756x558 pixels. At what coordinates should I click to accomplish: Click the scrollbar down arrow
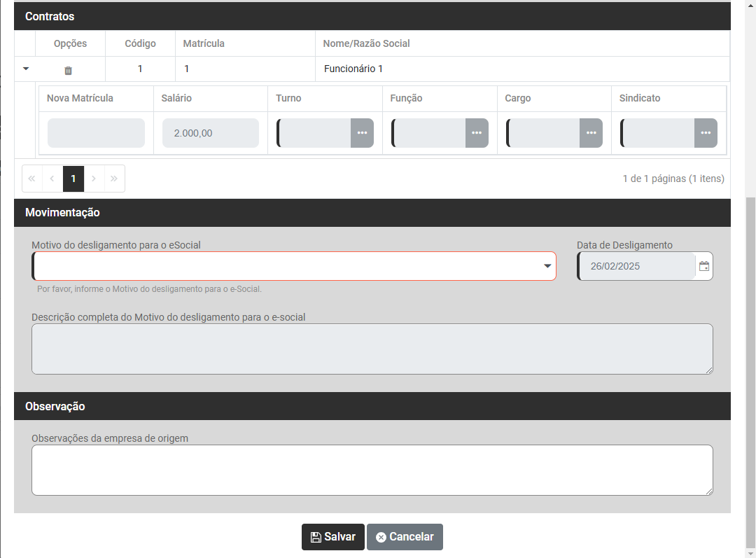(750, 554)
